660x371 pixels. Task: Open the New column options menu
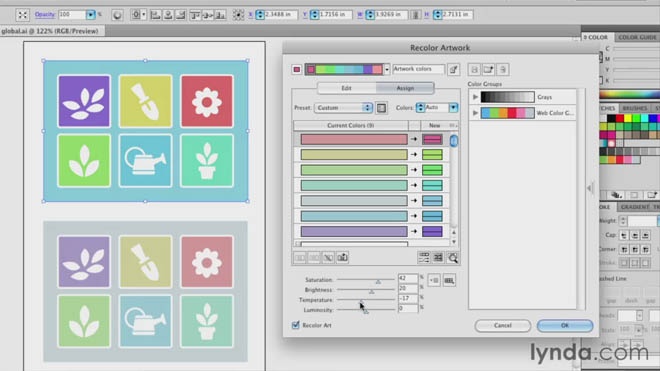coord(453,125)
